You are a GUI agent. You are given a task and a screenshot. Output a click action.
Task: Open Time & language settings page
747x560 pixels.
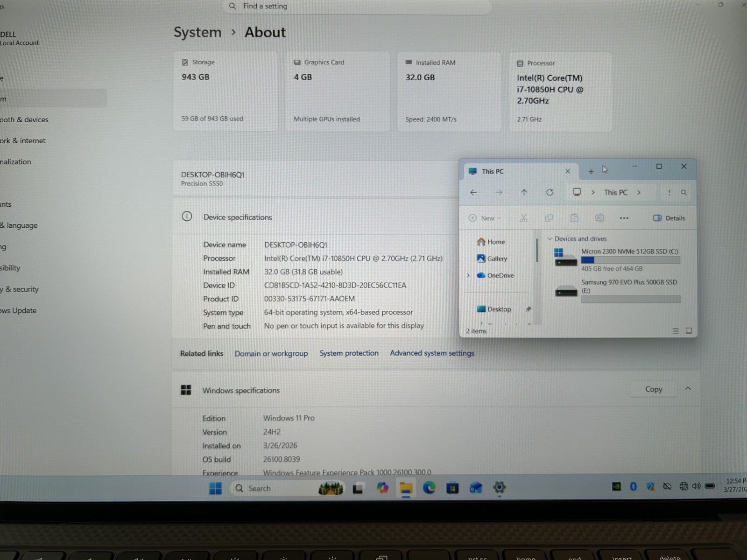pos(19,225)
